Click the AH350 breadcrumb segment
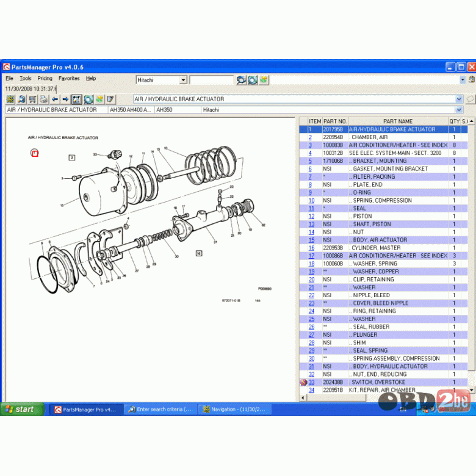The height and width of the screenshot is (476, 476). tap(178, 110)
